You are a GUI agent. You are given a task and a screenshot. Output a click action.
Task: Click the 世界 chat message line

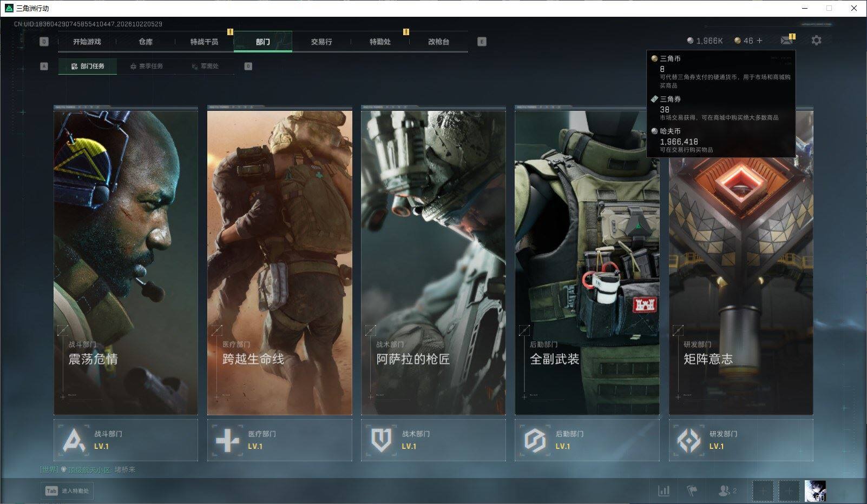pos(88,470)
